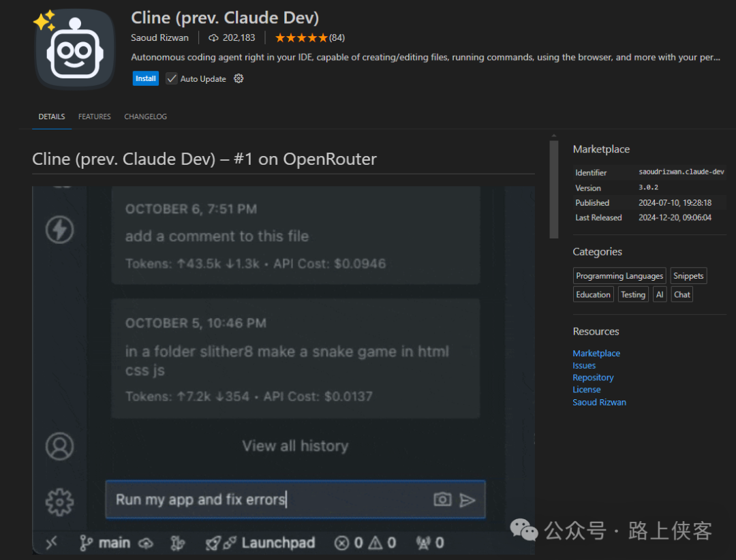The width and height of the screenshot is (736, 560).
Task: Click the cloud sync icon beside main
Action: tap(146, 543)
